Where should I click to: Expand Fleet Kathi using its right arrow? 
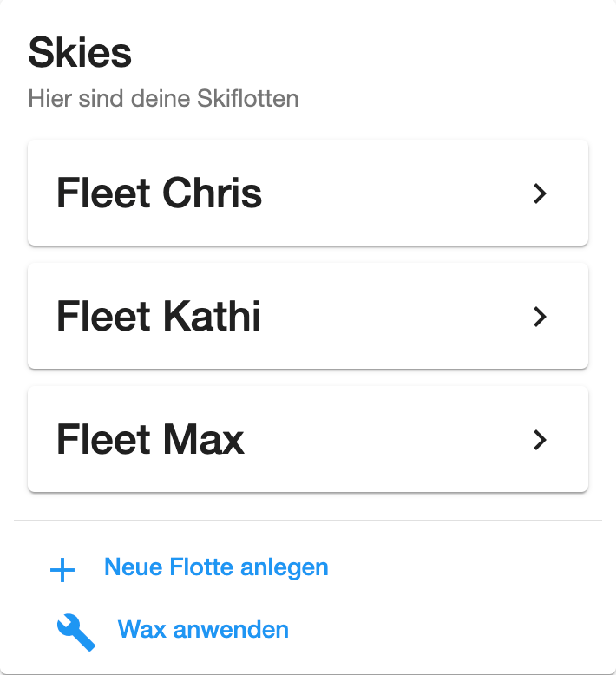tap(540, 317)
